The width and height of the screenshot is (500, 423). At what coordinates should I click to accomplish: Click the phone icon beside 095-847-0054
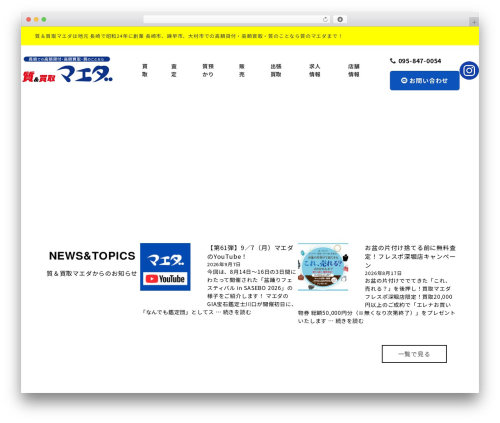click(393, 61)
